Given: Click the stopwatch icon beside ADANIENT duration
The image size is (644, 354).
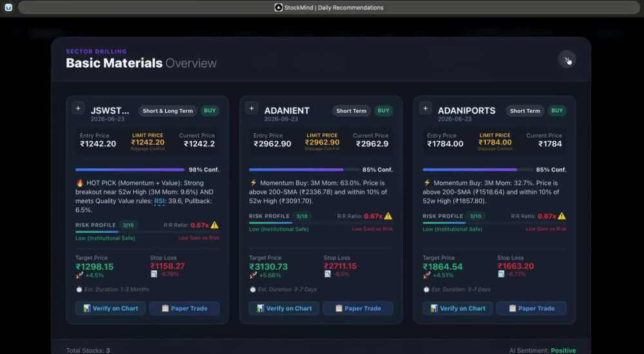Looking at the screenshot, I should [252, 290].
